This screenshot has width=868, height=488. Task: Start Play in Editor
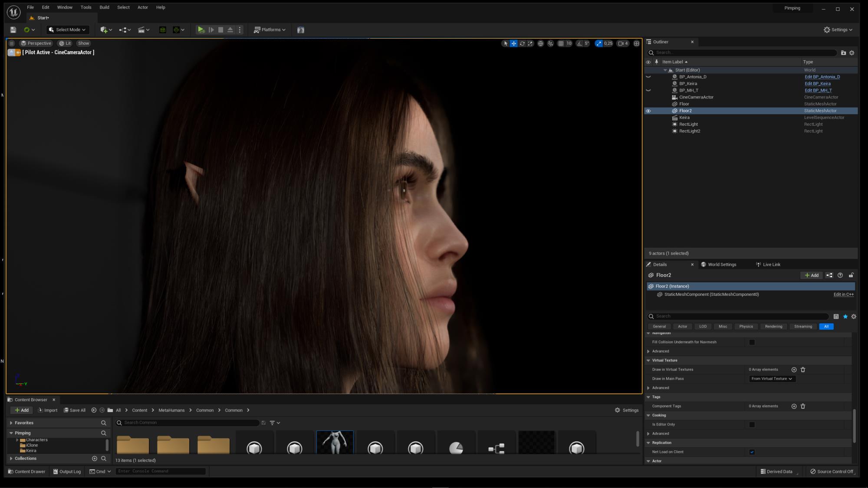point(201,30)
